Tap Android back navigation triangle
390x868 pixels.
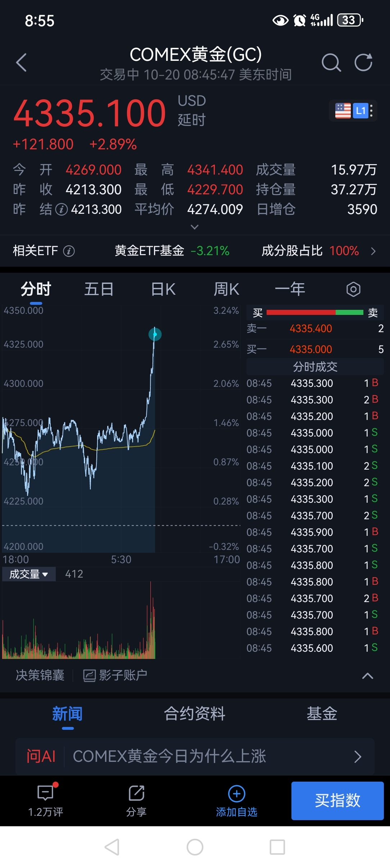[112, 847]
